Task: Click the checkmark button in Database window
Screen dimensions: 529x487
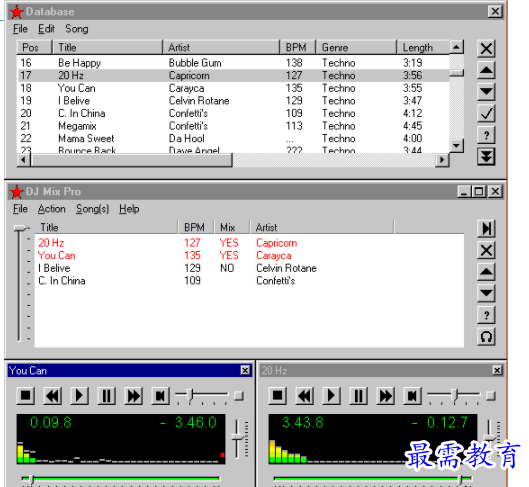Action: (x=486, y=113)
